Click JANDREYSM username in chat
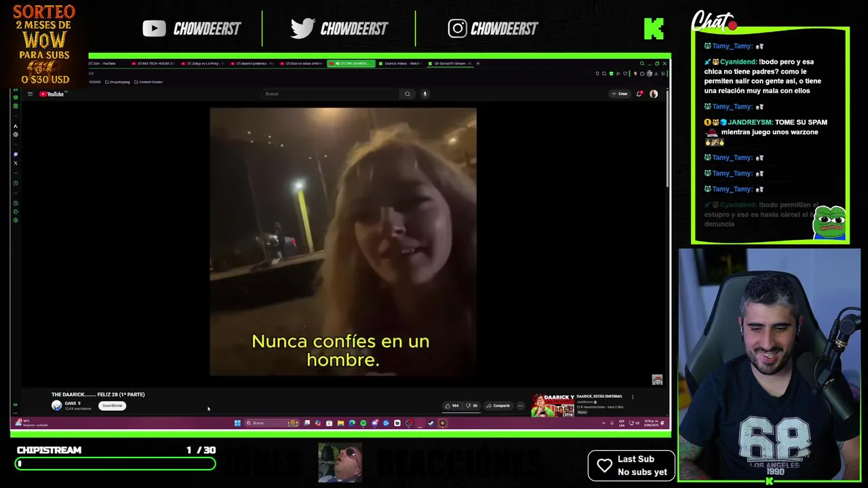 [749, 122]
